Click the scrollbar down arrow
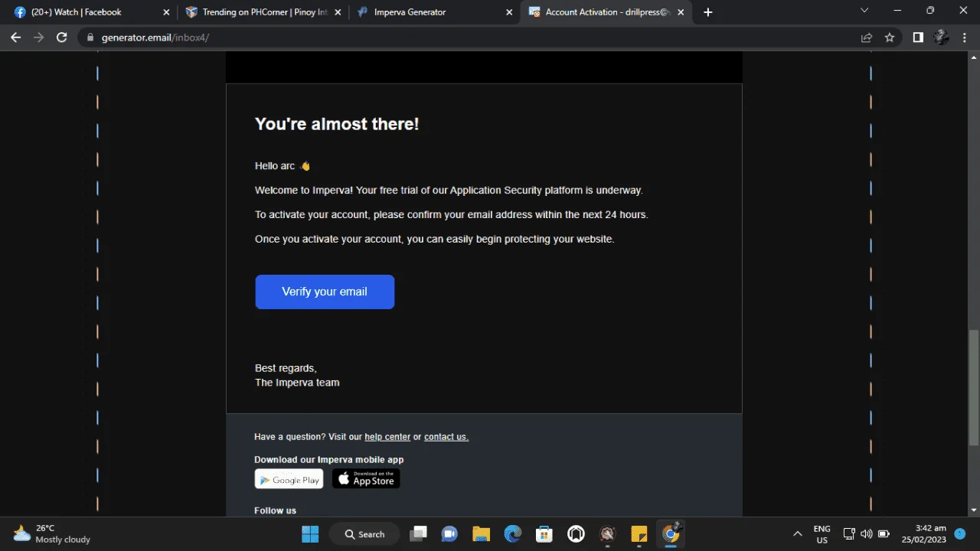This screenshot has width=980, height=551. [x=973, y=510]
